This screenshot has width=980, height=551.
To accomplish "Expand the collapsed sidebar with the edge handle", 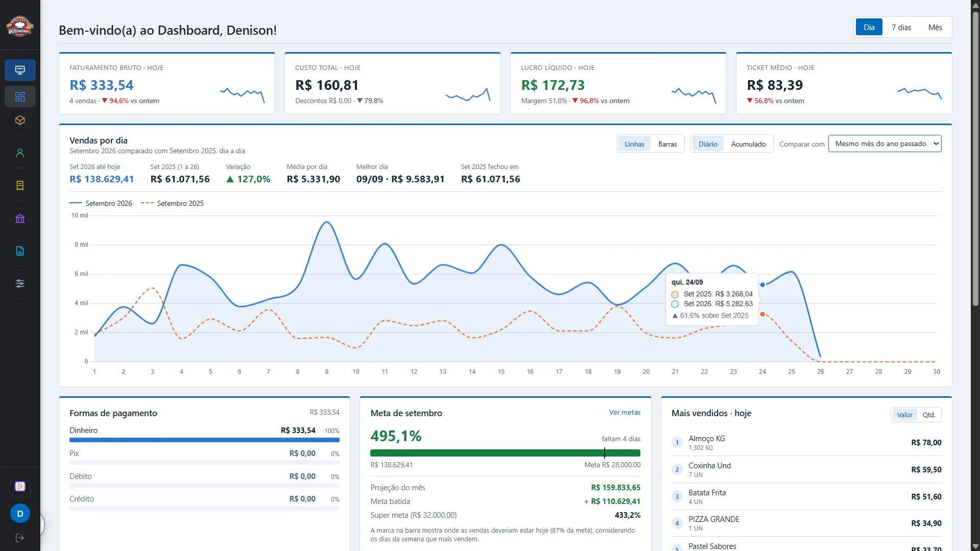I will [x=42, y=525].
